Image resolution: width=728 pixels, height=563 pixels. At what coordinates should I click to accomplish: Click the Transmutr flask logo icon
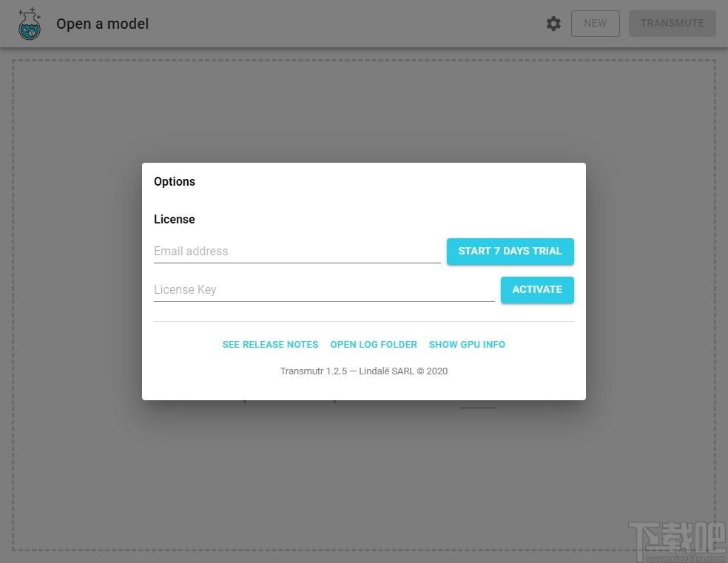coord(30,24)
